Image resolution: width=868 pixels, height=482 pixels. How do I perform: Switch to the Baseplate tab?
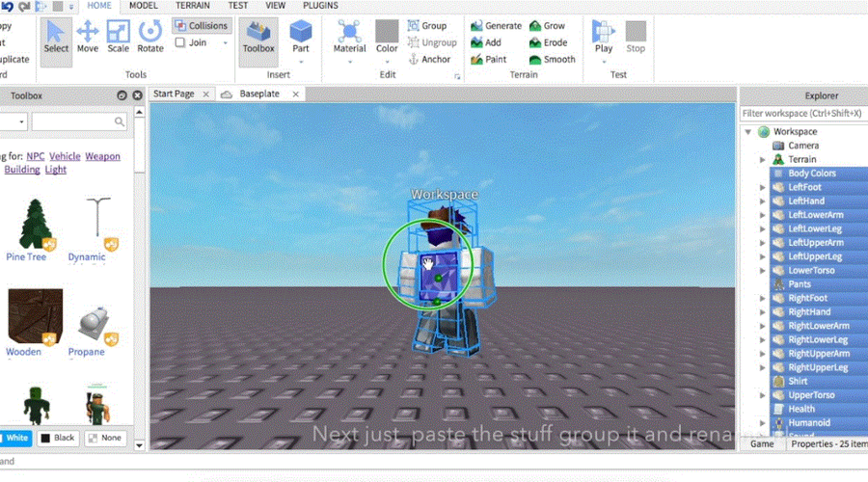(259, 94)
